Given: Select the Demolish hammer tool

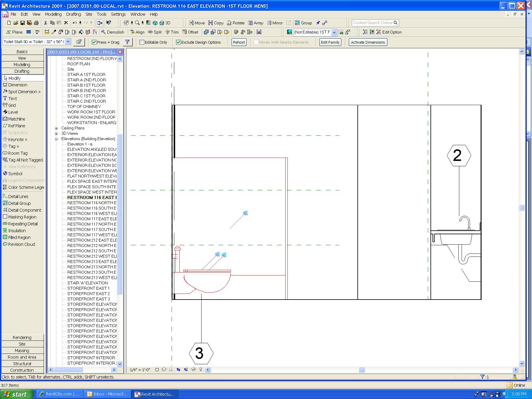Looking at the screenshot, I should coord(113,32).
